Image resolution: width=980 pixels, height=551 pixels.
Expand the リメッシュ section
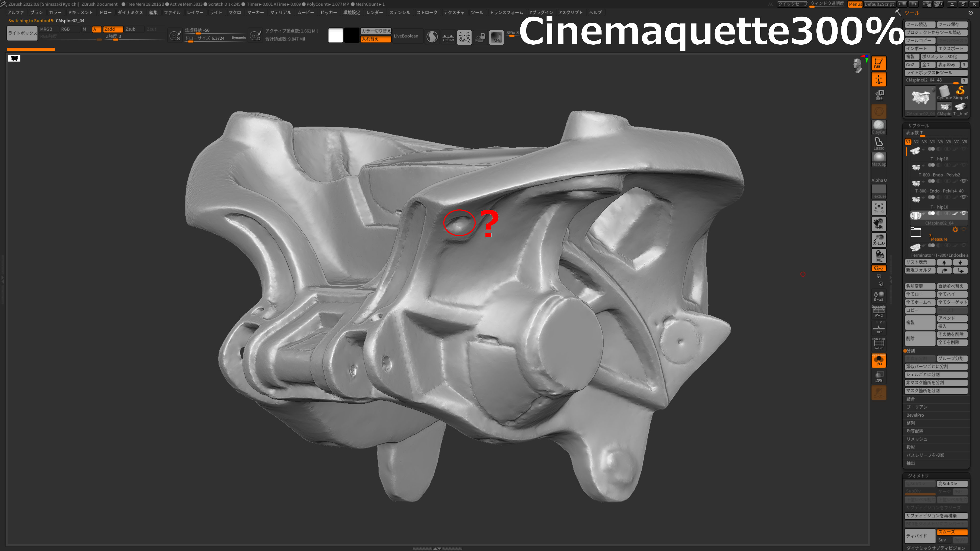(916, 439)
